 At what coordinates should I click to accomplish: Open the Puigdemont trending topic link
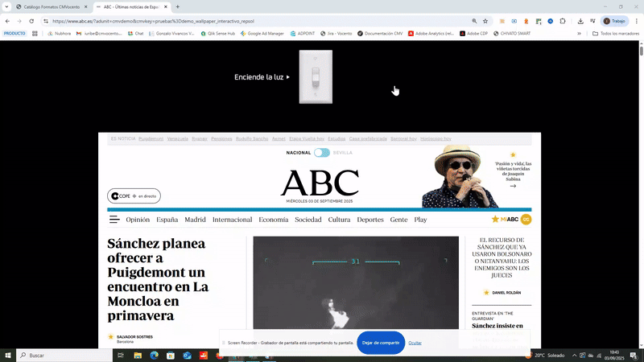(151, 138)
